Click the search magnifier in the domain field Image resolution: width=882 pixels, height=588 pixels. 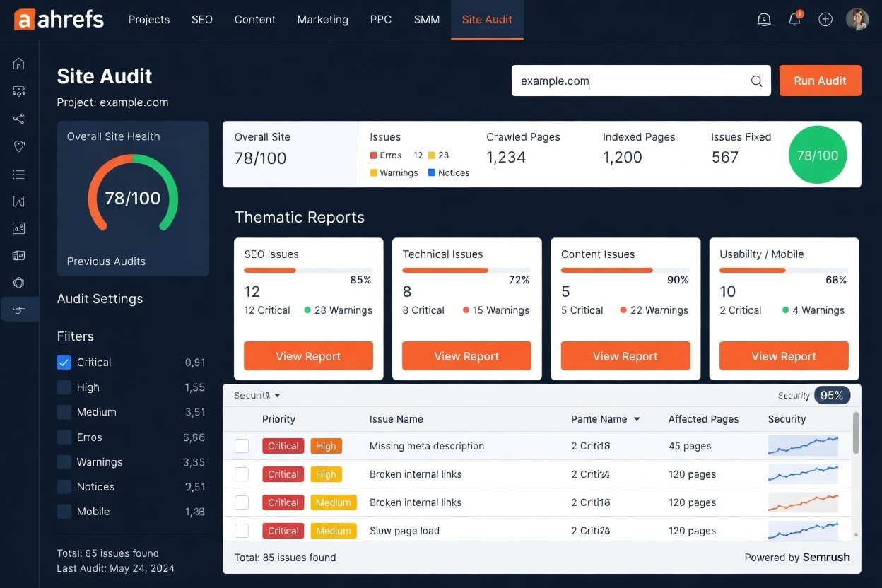[x=756, y=81]
